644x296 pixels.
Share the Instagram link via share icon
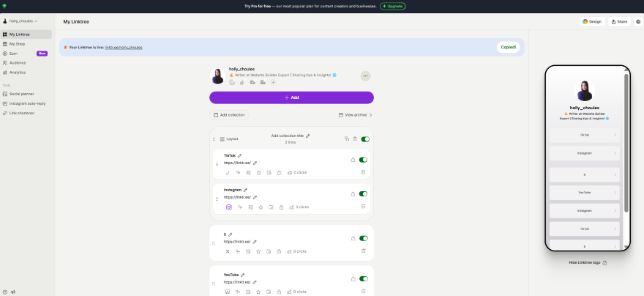pos(353,194)
